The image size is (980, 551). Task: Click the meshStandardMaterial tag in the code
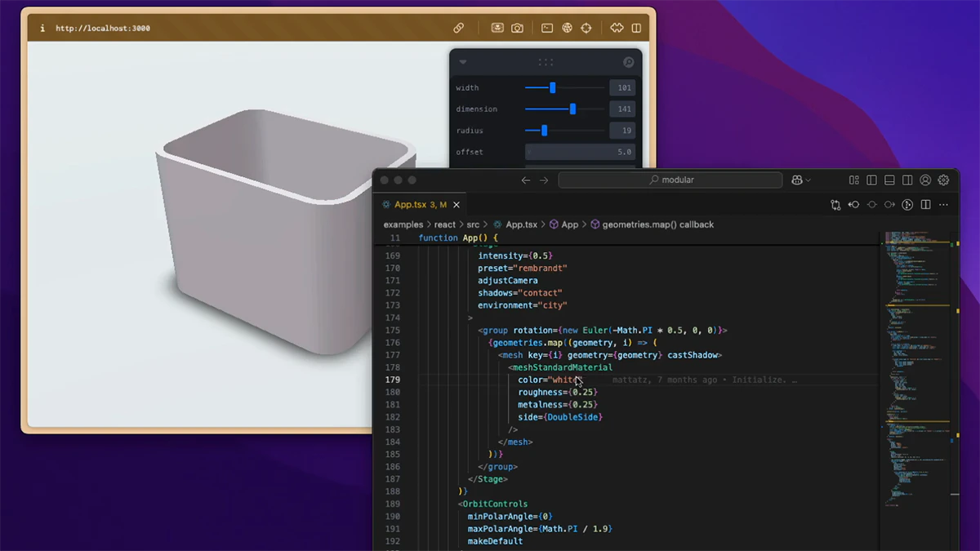tap(560, 367)
